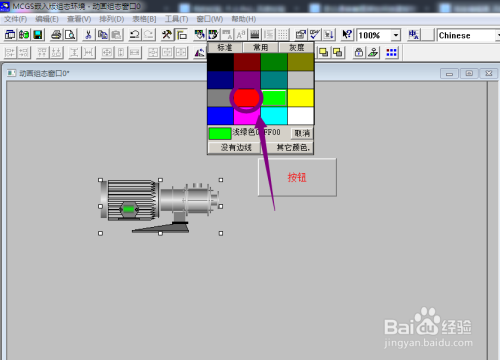Click the bring to front yellow squares icon
Screen dimensions: 500x360
point(324,52)
